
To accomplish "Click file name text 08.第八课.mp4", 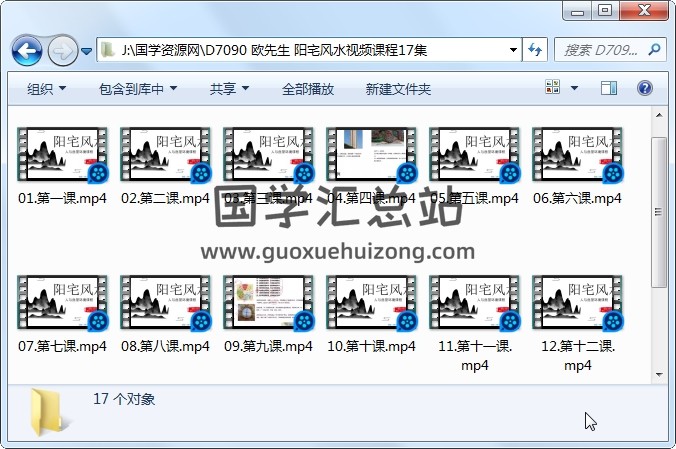I will pyautogui.click(x=166, y=346).
